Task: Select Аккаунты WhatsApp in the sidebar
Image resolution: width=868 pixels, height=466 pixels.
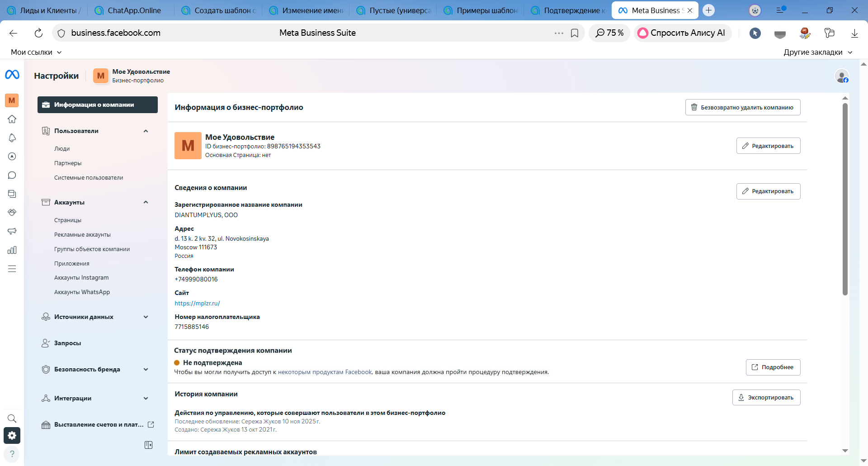Action: point(82,292)
